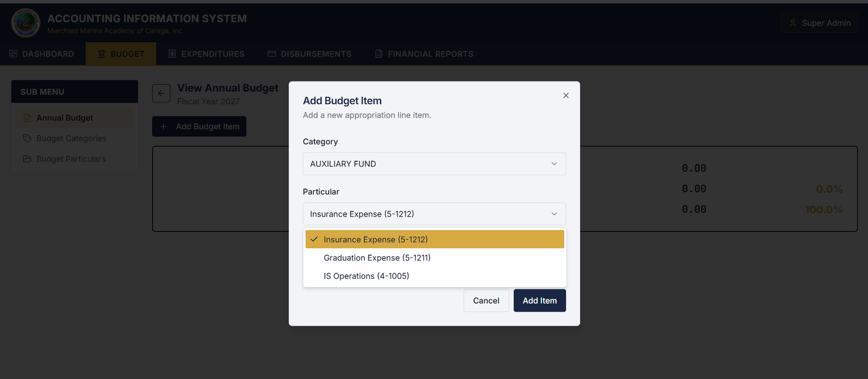Click the Fiscal Year 2027 text
This screenshot has height=379, width=868.
click(x=209, y=102)
